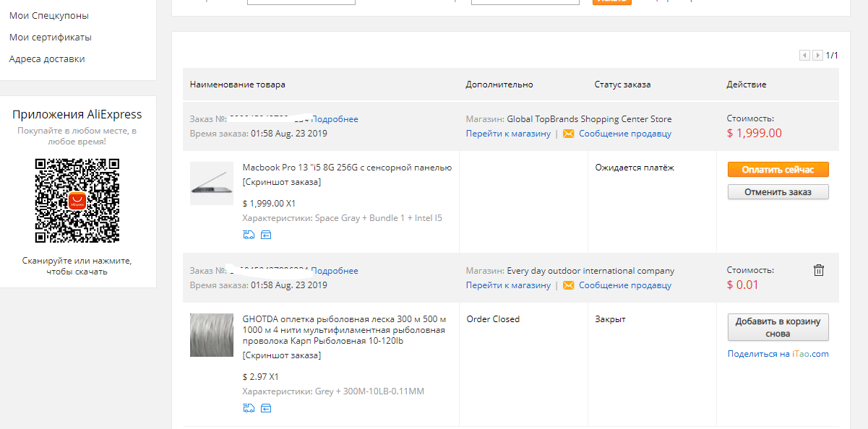Click Приложения AliExpress heading
Screen dimensions: 868x429
[x=77, y=114]
